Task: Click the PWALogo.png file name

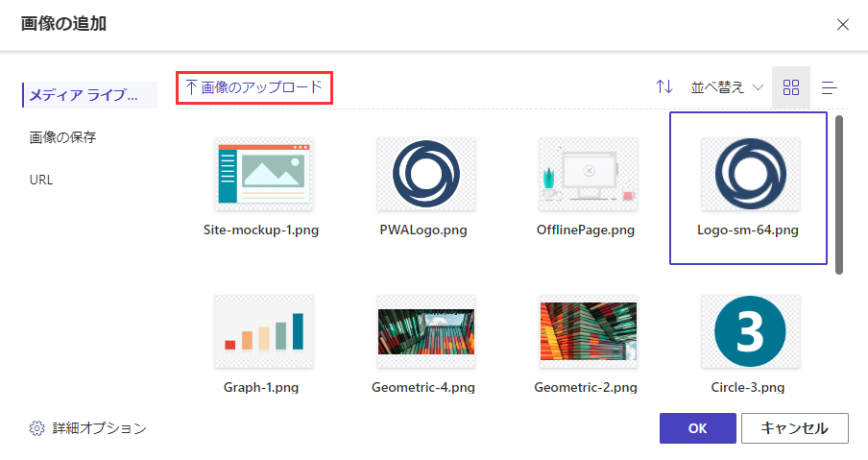Action: point(423,230)
